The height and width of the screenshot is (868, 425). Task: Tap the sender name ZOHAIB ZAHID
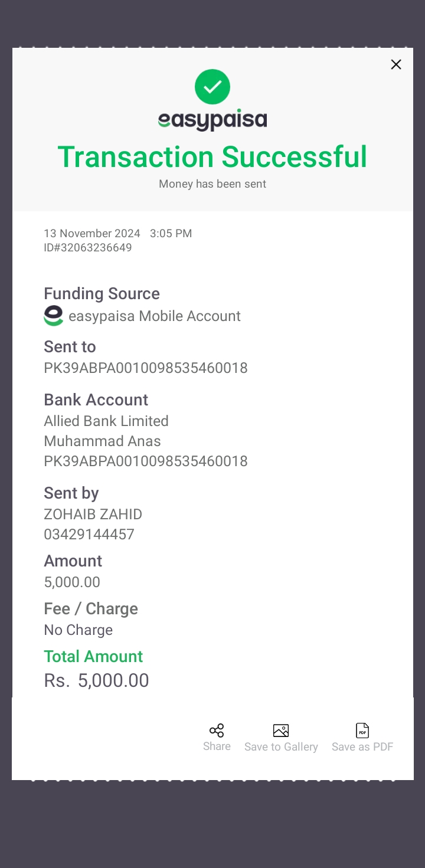click(93, 515)
